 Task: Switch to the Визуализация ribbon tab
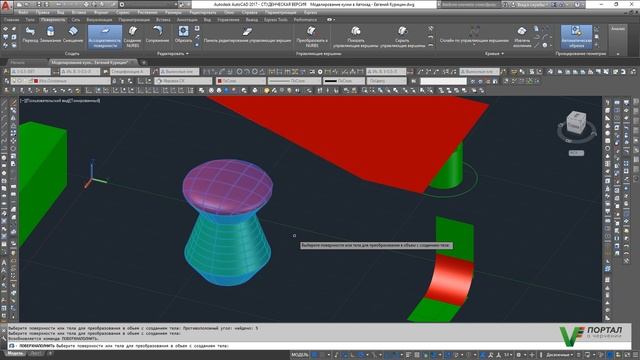point(99,20)
